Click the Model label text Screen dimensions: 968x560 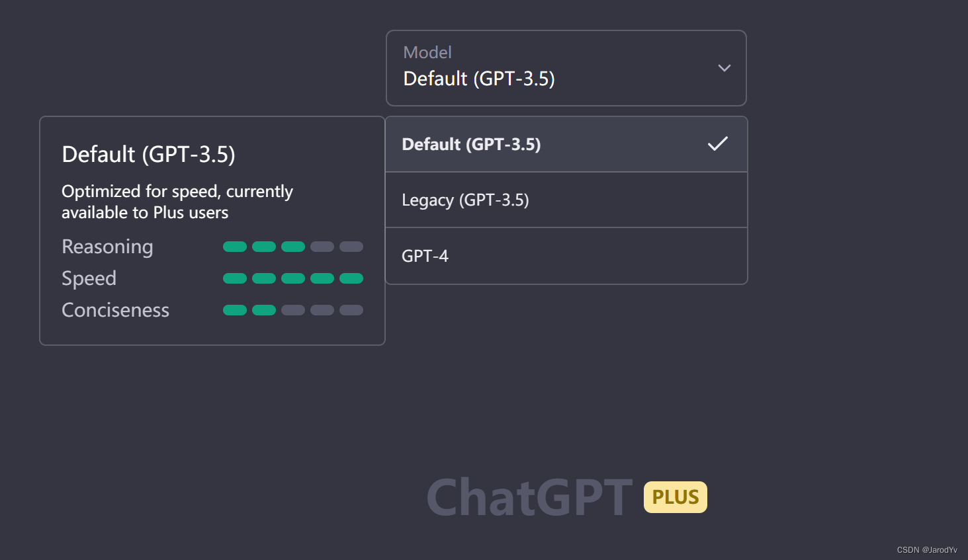pyautogui.click(x=427, y=52)
